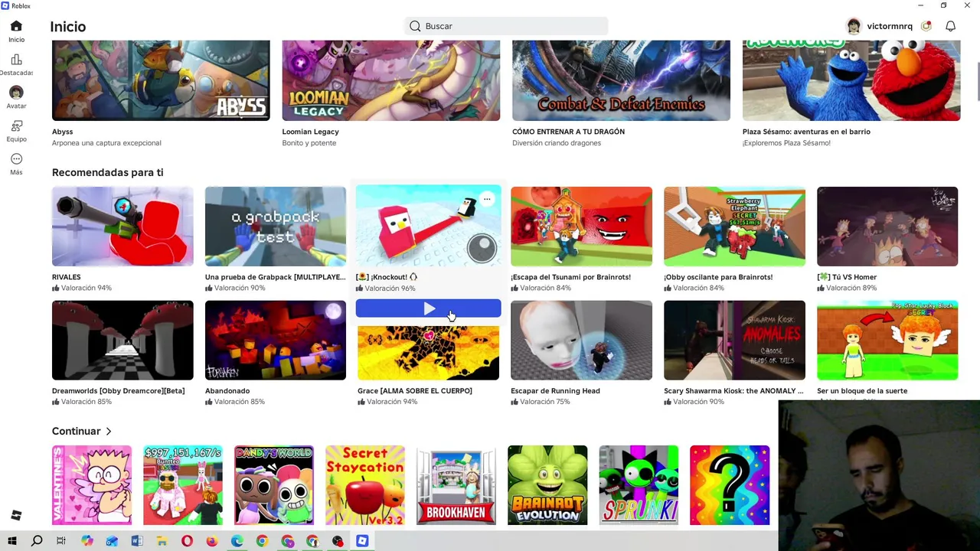Open Ser un bloque de la suerte thumbnail
980x551 pixels.
(887, 341)
